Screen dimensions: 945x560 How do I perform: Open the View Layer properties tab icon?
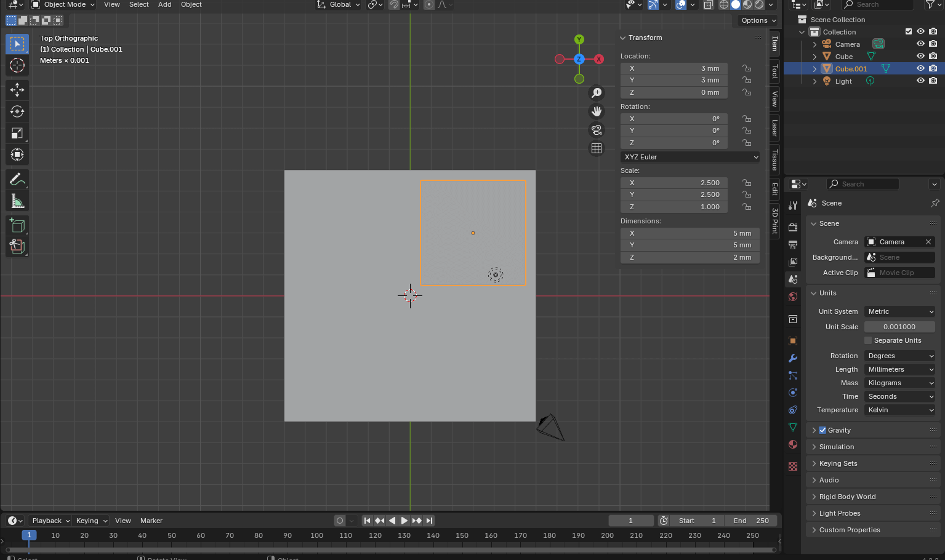[793, 262]
